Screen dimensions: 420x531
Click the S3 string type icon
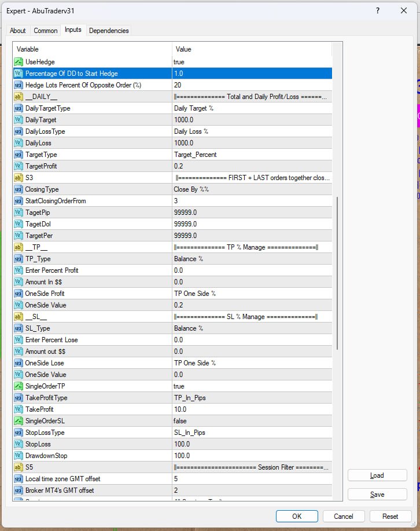19,178
